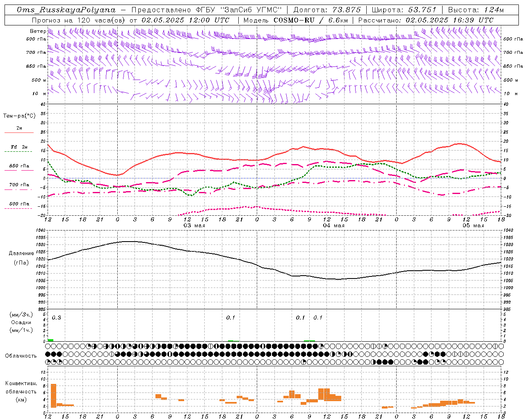Image resolution: width=525 pixels, height=420 pixels.
Task: Click the green precipitation bar below 0.3
Action: (50, 340)
